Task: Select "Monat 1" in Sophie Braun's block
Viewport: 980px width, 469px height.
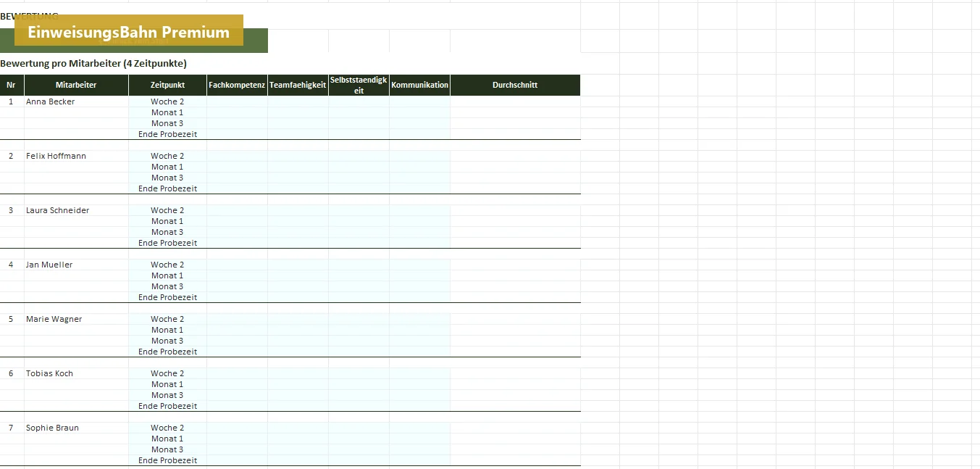Action: [x=167, y=439]
